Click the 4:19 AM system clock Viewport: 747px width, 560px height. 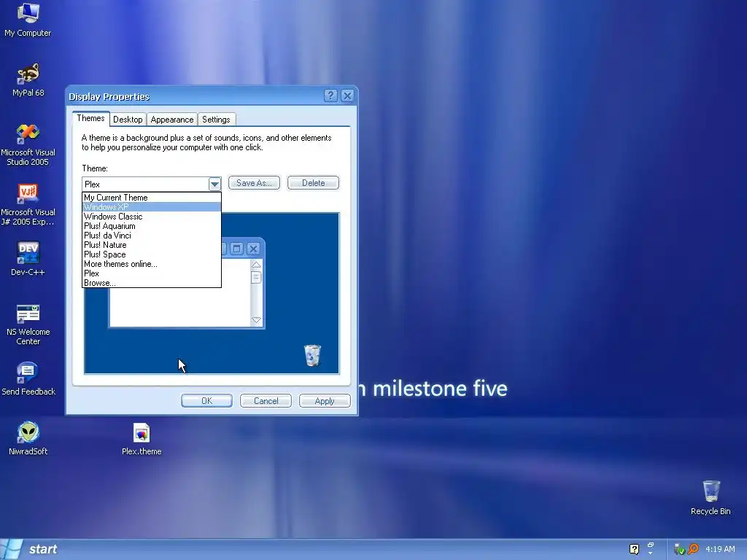tap(720, 549)
